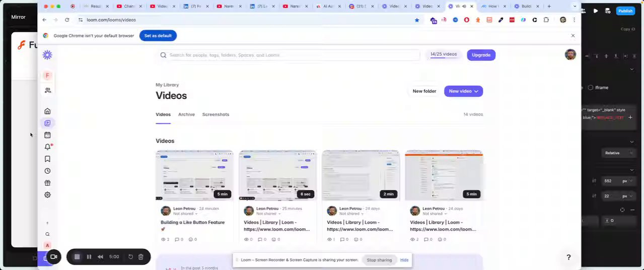Open the people/team icon in Loom sidebar
The width and height of the screenshot is (644, 270).
coord(47,90)
